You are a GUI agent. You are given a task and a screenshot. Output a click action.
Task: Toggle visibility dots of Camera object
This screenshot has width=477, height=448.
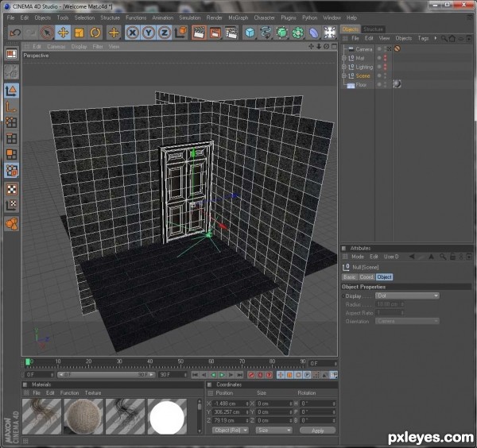[x=385, y=49]
